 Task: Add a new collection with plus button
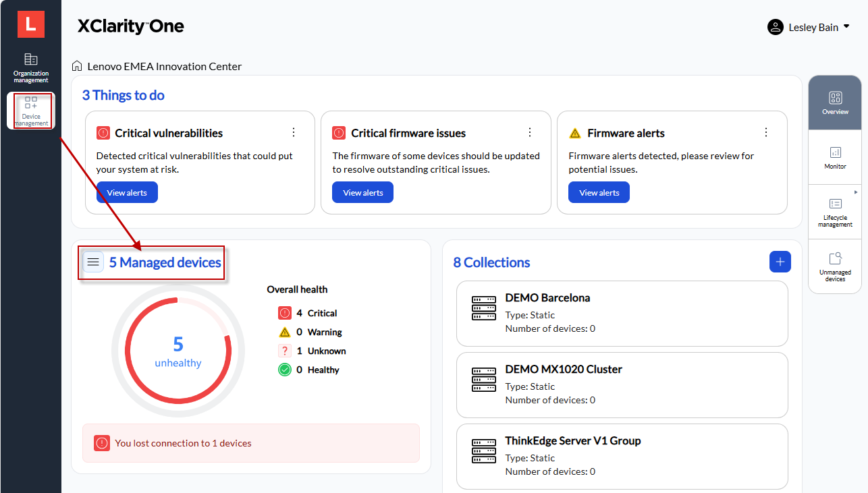780,262
